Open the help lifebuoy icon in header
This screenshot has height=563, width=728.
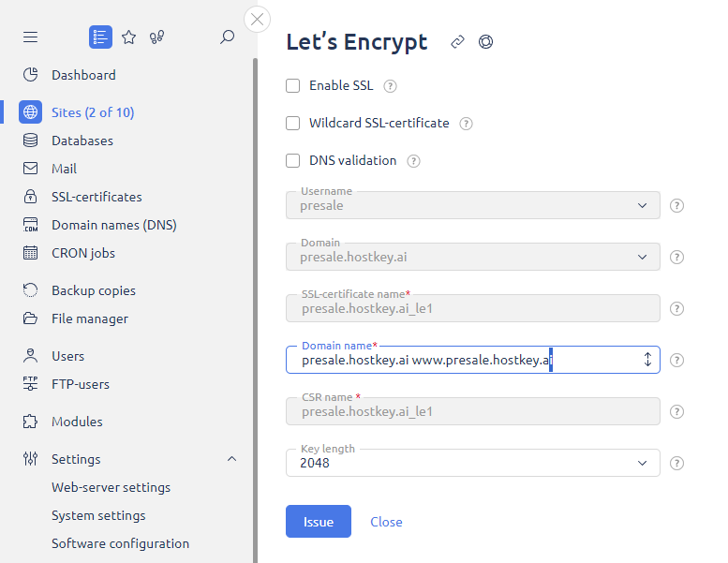[485, 42]
